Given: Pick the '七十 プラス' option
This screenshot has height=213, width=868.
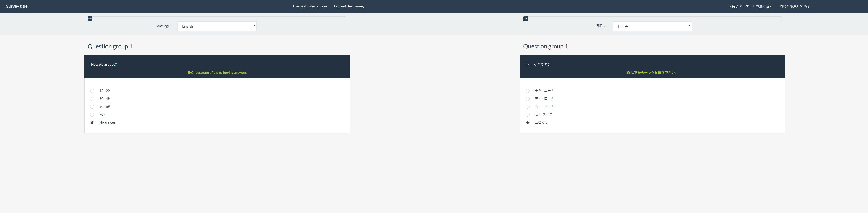Looking at the screenshot, I should [528, 115].
